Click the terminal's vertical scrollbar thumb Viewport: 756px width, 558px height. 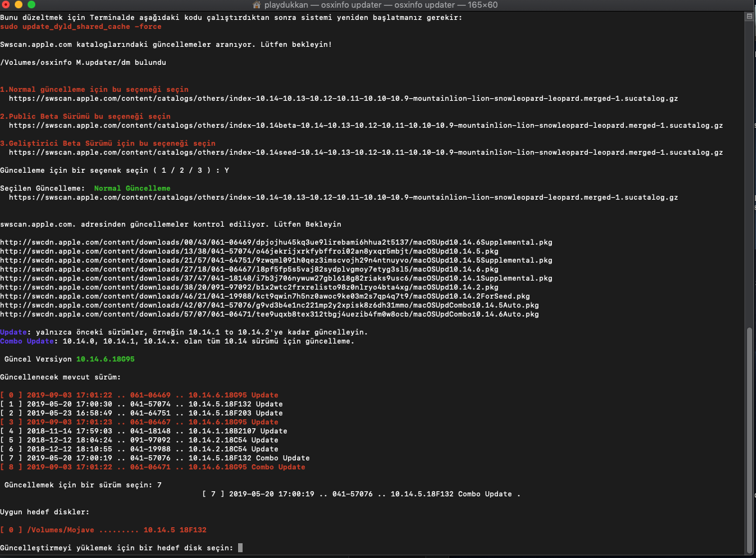pyautogui.click(x=750, y=440)
